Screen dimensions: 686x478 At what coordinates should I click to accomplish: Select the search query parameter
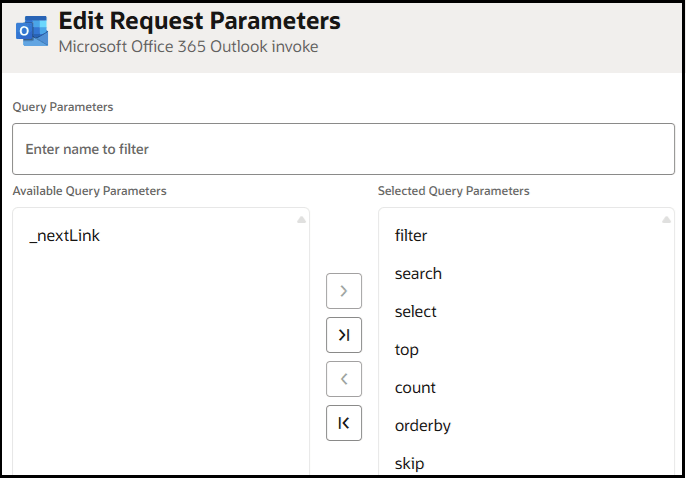point(418,274)
